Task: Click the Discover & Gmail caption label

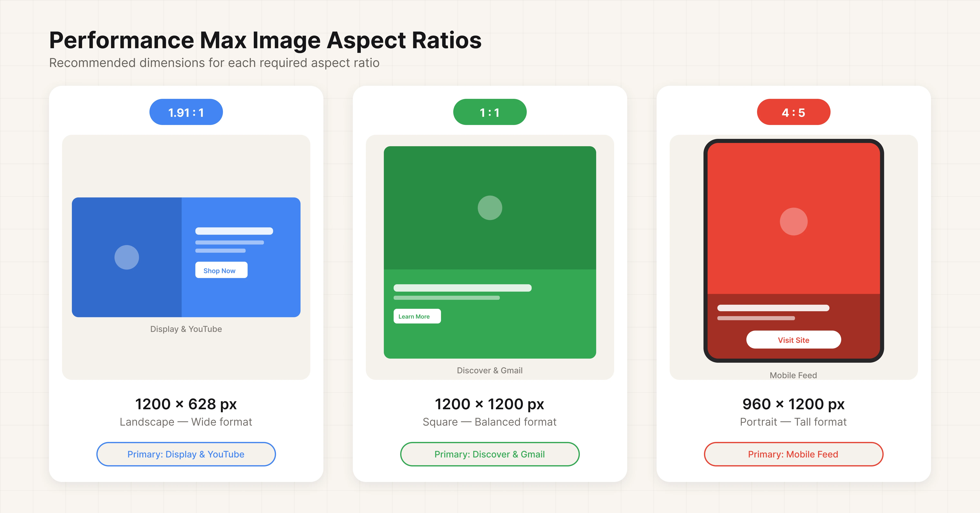Action: pyautogui.click(x=490, y=370)
